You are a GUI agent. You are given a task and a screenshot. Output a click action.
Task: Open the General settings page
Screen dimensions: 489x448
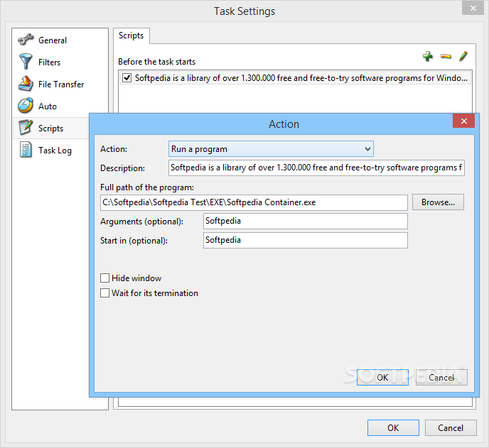[53, 40]
